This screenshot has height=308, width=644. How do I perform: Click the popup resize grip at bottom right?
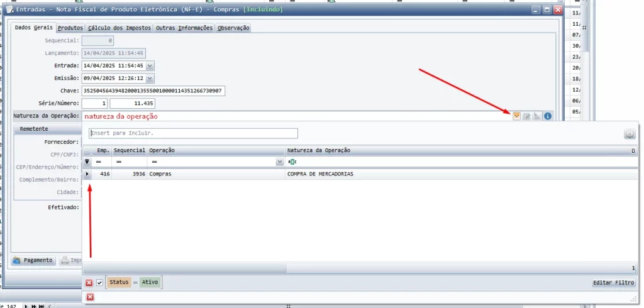tap(634, 298)
